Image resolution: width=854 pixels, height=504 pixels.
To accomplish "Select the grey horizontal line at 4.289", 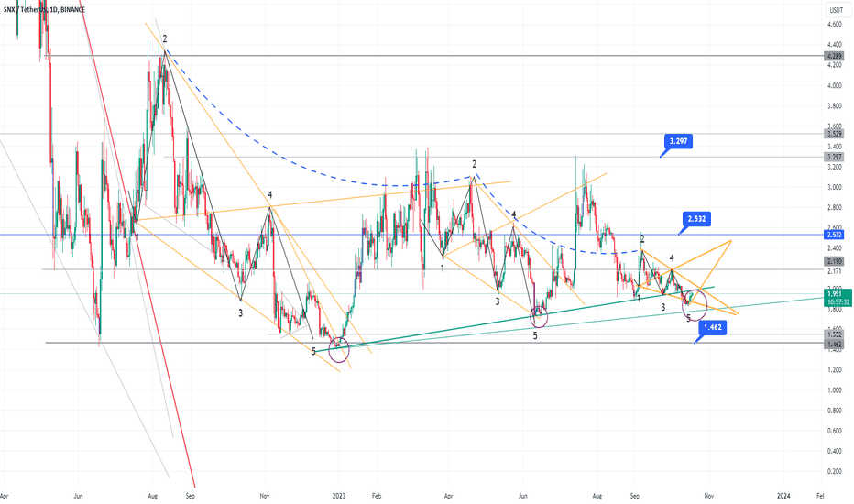I will 436,56.
